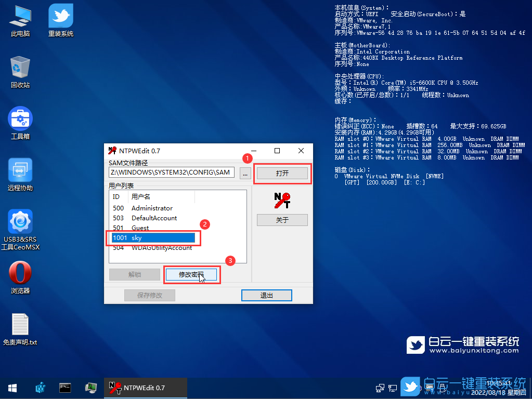Open the command prompt taskbar icon

pos(65,388)
